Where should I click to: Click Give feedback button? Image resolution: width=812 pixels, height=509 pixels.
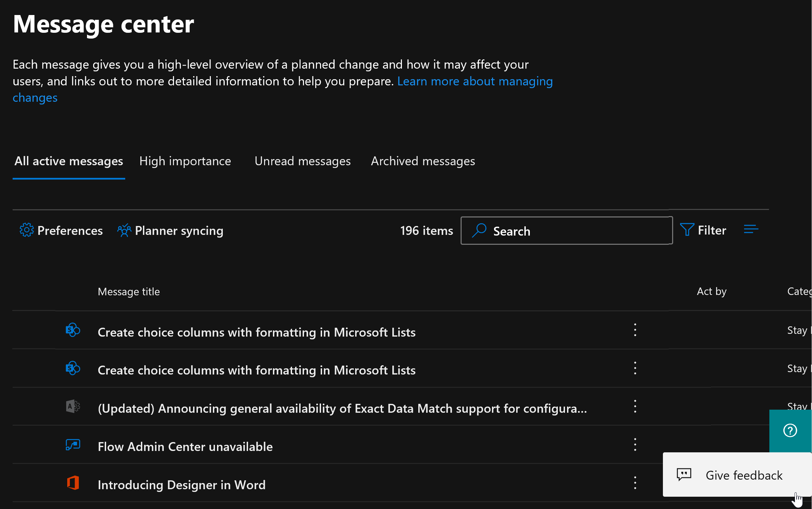point(737,475)
